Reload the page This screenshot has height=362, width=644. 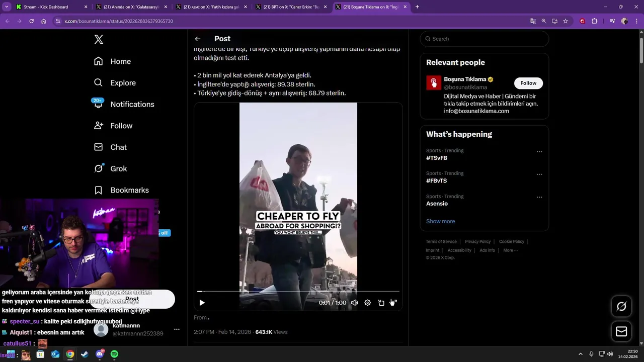[x=31, y=21]
